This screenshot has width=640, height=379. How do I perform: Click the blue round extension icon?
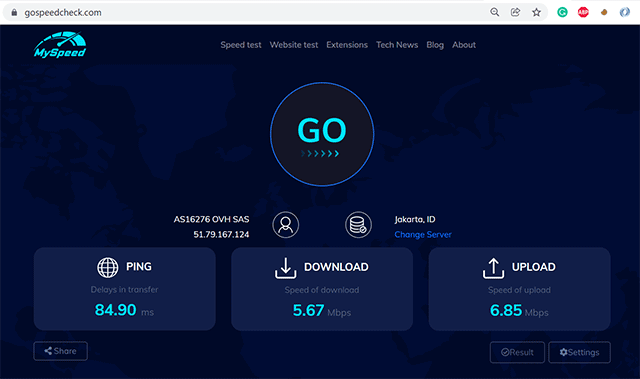624,12
